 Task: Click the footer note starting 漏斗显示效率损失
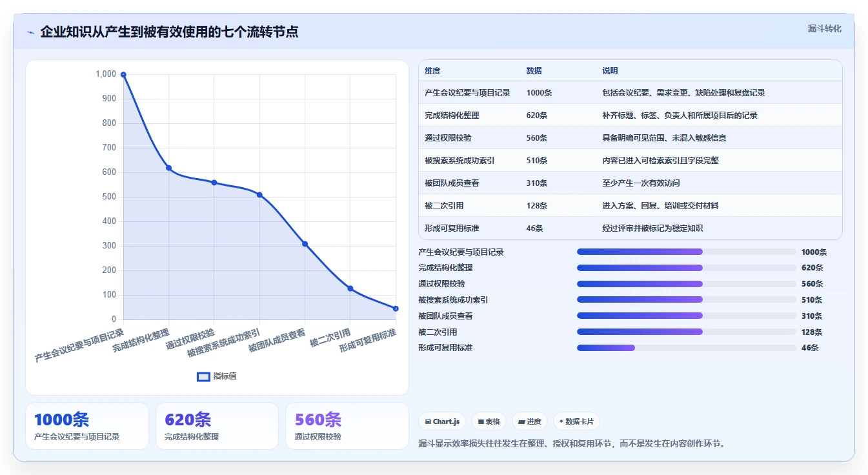[x=572, y=444]
